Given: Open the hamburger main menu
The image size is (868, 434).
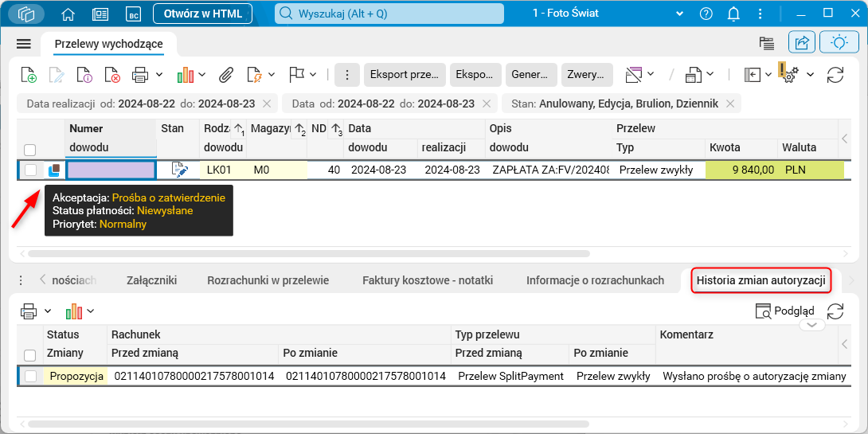Looking at the screenshot, I should [24, 44].
